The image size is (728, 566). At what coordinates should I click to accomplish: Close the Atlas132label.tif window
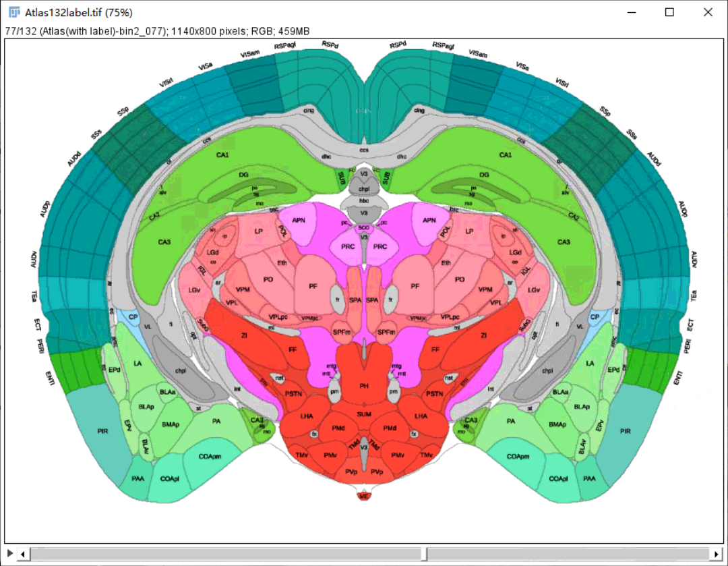point(708,12)
